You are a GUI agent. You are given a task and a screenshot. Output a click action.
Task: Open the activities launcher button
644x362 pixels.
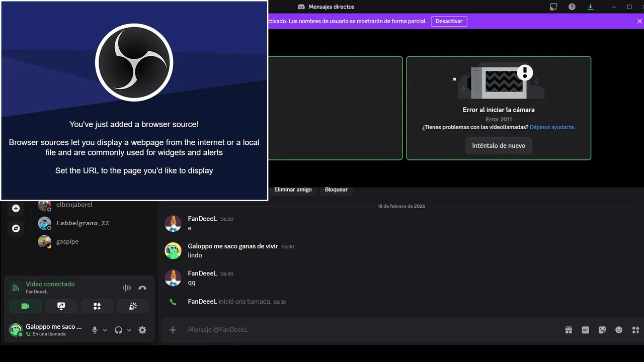point(97,306)
